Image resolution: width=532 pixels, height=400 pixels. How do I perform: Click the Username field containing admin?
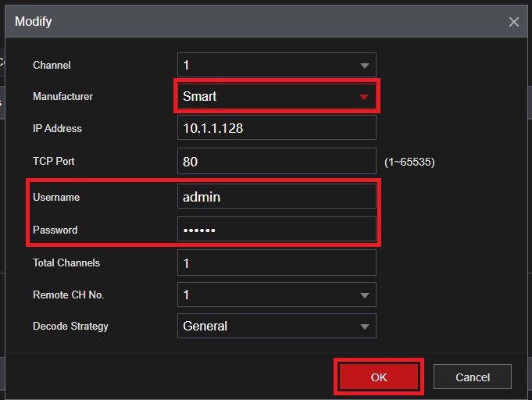pyautogui.click(x=277, y=197)
